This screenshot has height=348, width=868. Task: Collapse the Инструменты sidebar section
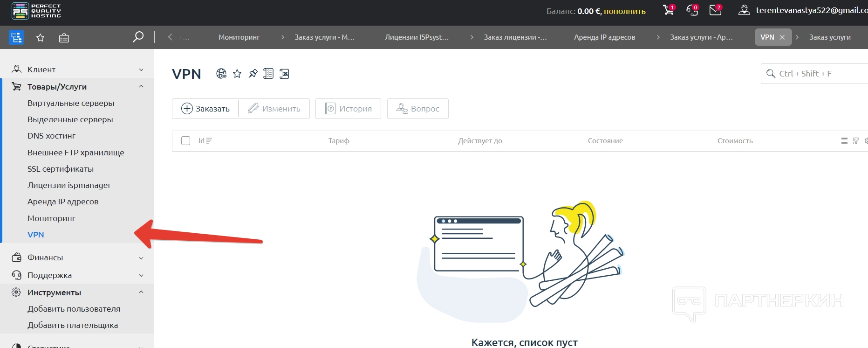tap(77, 292)
